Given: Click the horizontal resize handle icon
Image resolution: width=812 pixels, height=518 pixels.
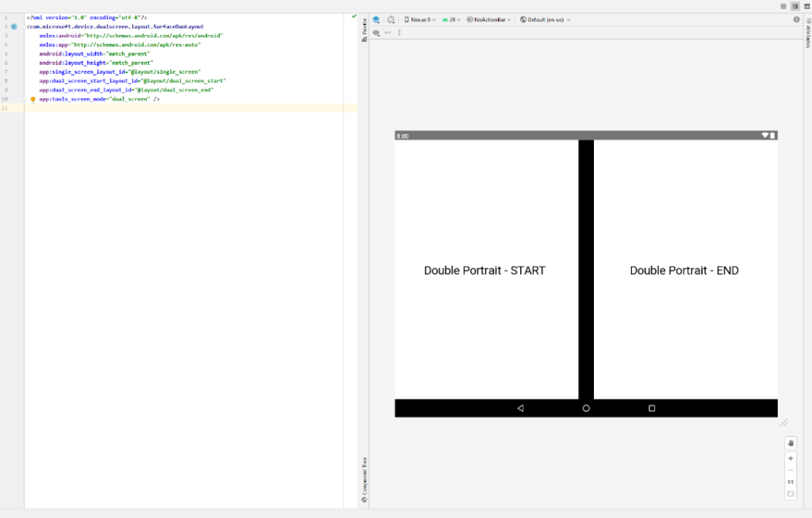Looking at the screenshot, I should (x=386, y=33).
